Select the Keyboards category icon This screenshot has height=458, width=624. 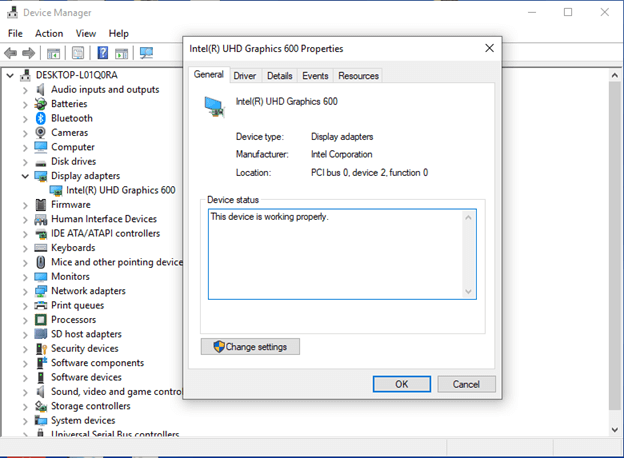(41, 248)
